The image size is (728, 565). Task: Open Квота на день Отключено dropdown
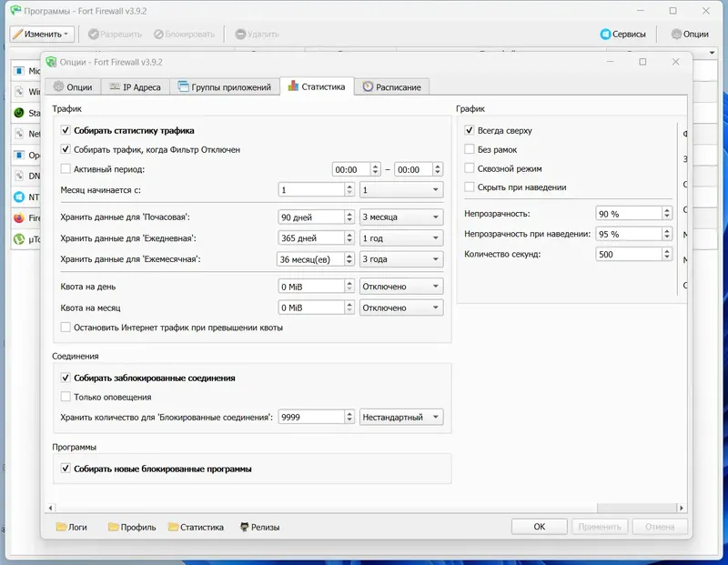click(401, 287)
